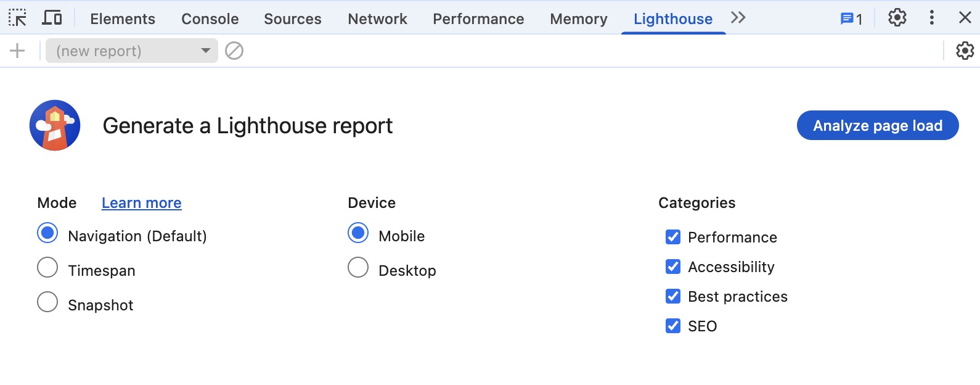
Task: Switch to the Network tab
Action: tap(377, 19)
